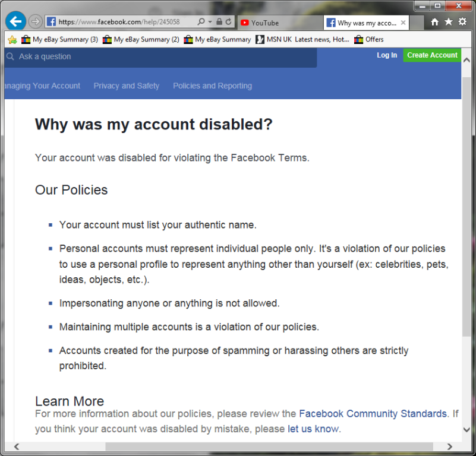The height and width of the screenshot is (456, 476).
Task: Click the padlock security icon
Action: point(219,22)
